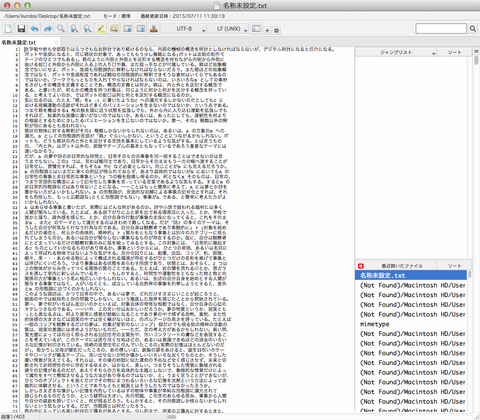
Task: Expand the ジャンプリスト dropdown header
Action: 396,52
